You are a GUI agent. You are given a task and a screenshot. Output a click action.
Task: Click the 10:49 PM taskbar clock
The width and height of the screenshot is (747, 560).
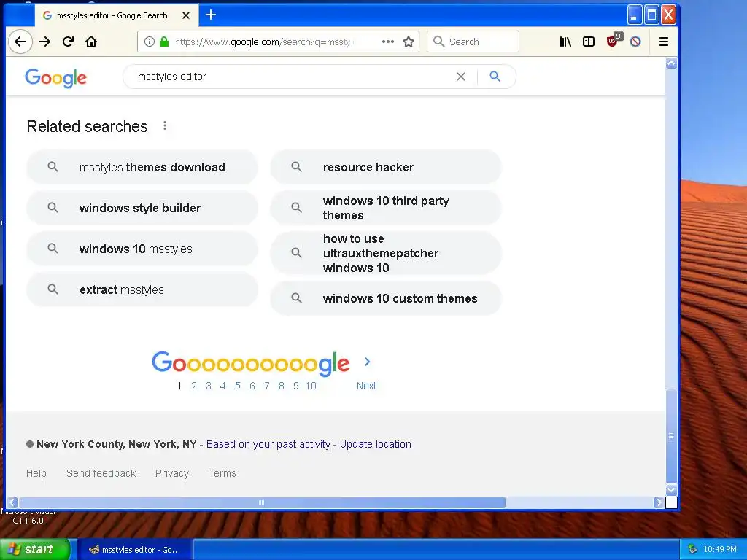click(x=720, y=550)
